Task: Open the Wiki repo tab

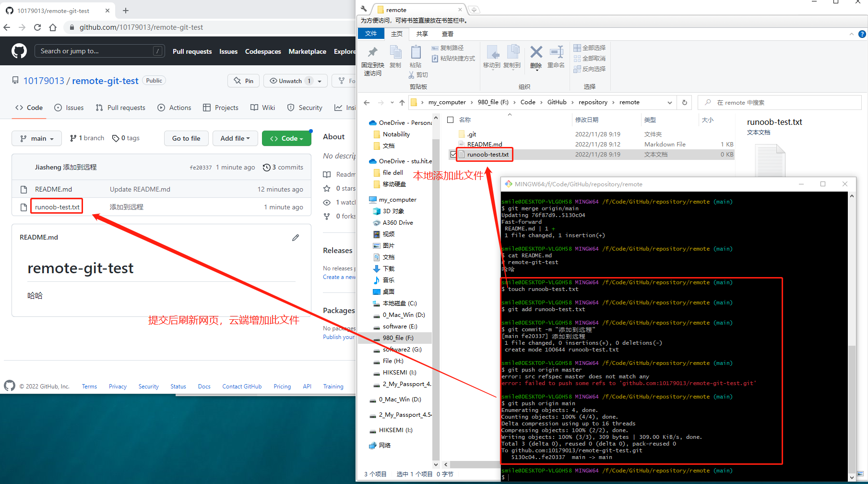Action: (x=263, y=108)
